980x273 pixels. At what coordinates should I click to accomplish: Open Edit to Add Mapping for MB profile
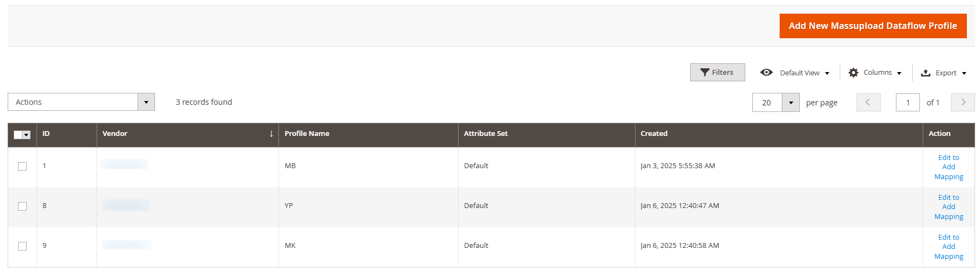pos(948,167)
